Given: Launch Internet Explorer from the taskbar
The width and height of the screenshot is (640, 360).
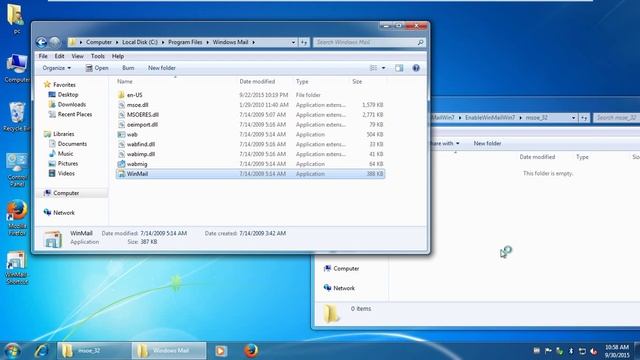Looking at the screenshot, I should pos(41,351).
